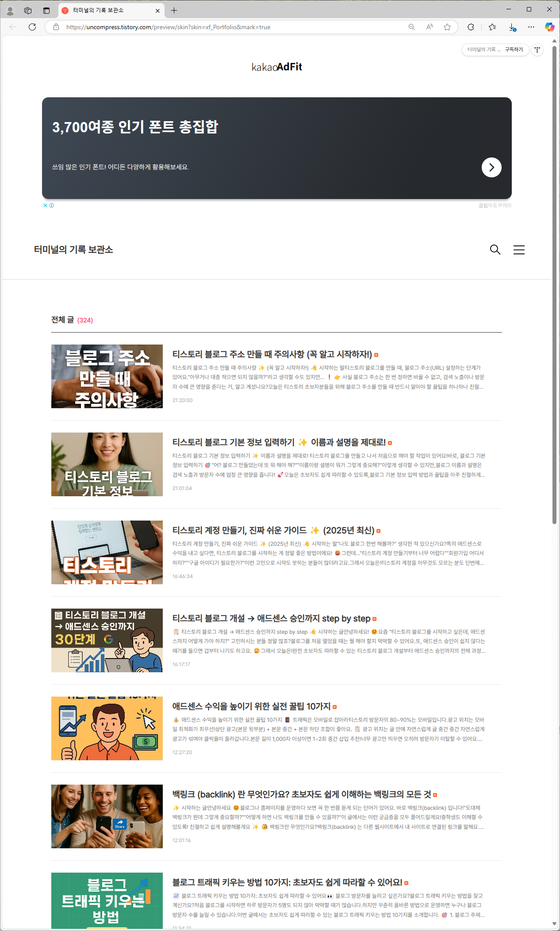This screenshot has height=931, width=560.
Task: Open post 티스토리 계정 만들기, 진짜 쉬운 가이드
Action: tap(273, 530)
